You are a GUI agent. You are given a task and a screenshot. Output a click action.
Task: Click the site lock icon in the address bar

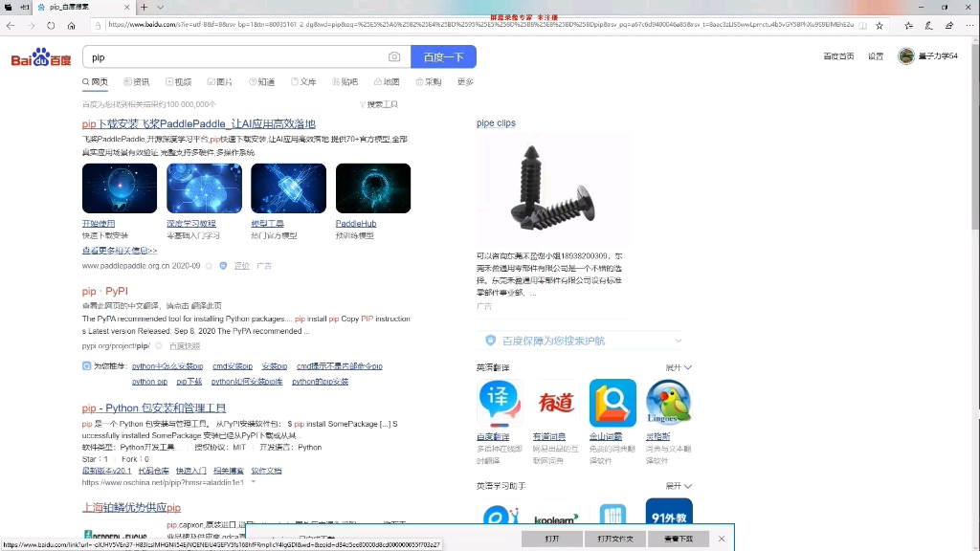(98, 26)
